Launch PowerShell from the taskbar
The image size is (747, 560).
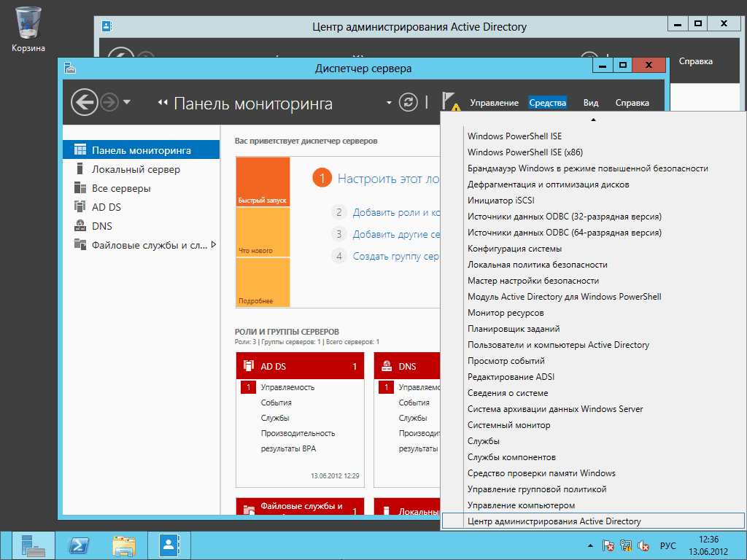click(78, 545)
